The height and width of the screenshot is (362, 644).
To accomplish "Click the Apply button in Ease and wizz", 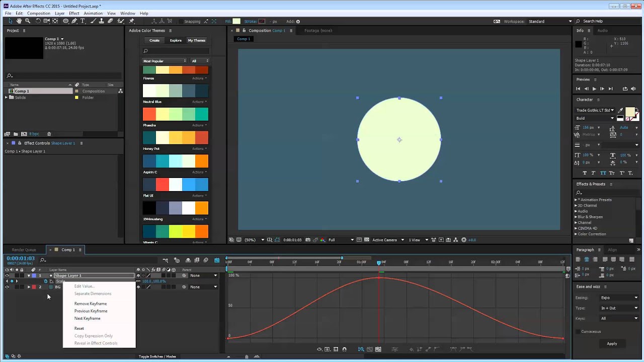I will pyautogui.click(x=612, y=343).
